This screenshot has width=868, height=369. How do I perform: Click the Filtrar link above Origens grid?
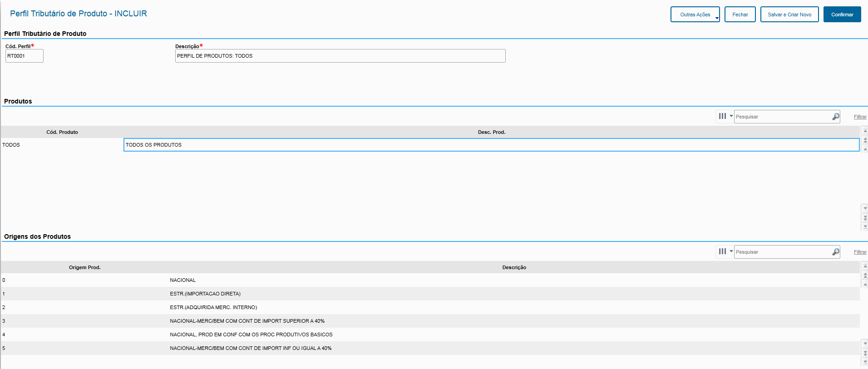click(860, 252)
